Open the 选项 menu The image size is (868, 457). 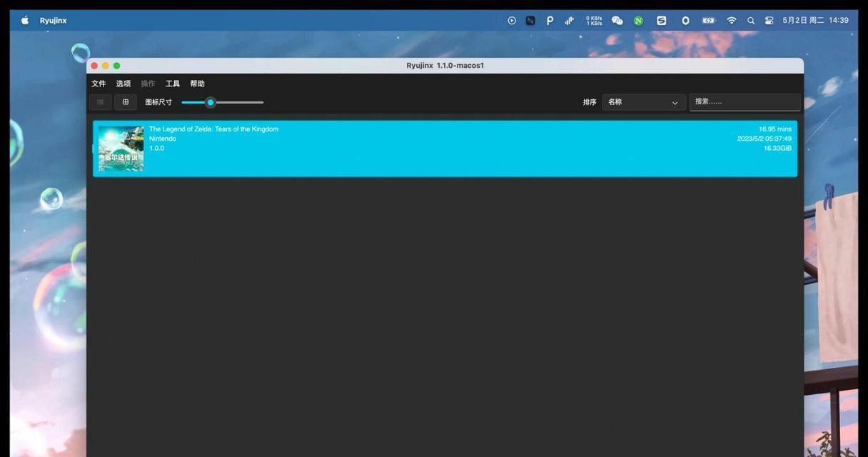point(123,84)
